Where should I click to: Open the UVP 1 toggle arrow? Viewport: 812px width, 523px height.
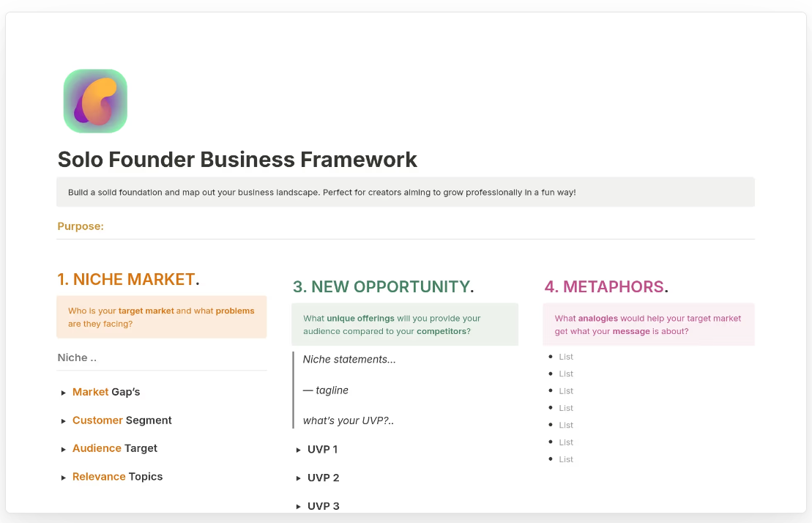tap(299, 450)
